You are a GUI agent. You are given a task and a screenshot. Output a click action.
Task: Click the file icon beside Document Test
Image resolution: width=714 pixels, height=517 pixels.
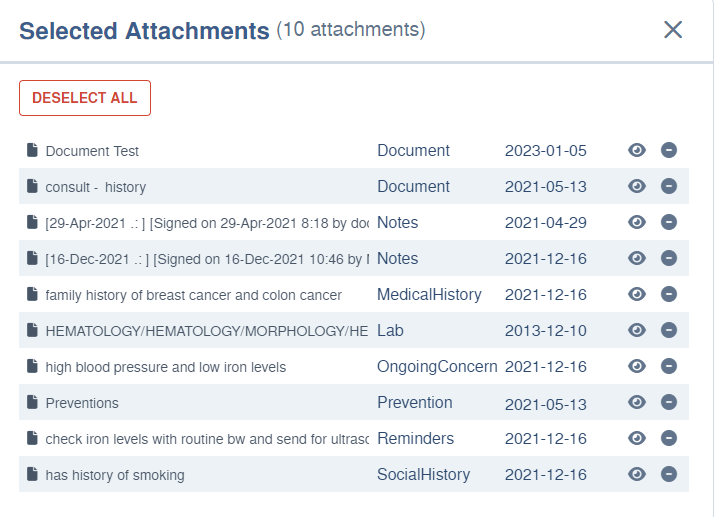[x=32, y=151]
